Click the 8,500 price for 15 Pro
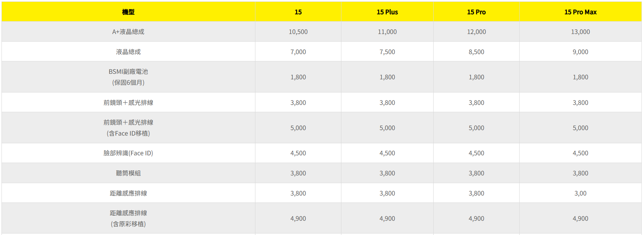 coord(476,52)
